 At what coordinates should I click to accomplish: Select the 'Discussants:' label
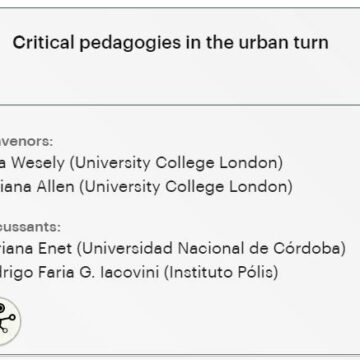[30, 227]
